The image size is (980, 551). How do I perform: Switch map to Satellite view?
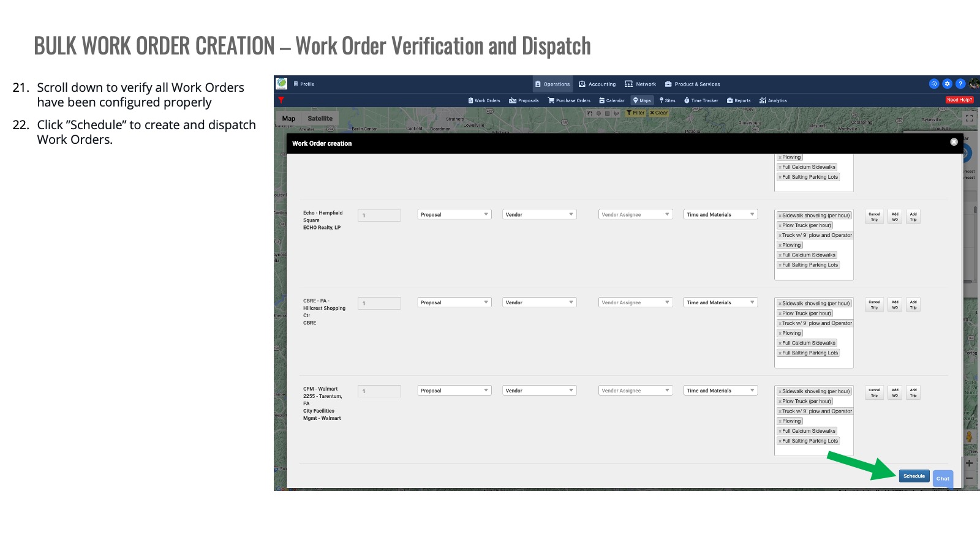(320, 119)
